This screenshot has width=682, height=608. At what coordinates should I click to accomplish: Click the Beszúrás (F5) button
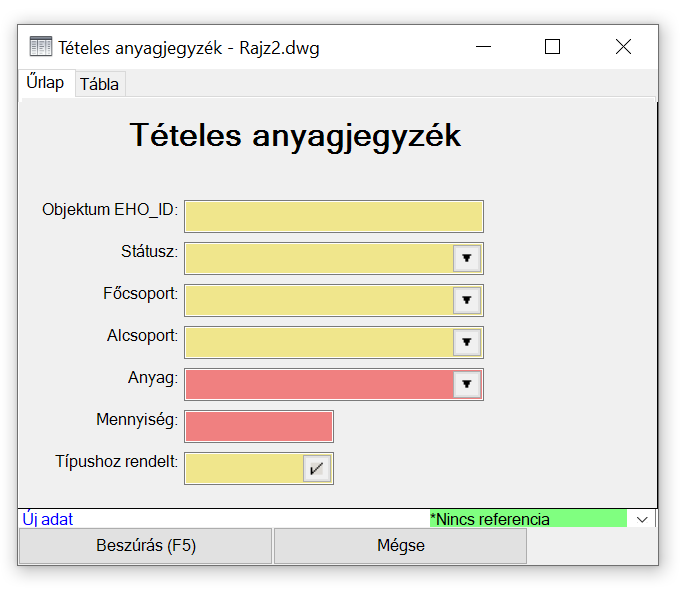[146, 546]
